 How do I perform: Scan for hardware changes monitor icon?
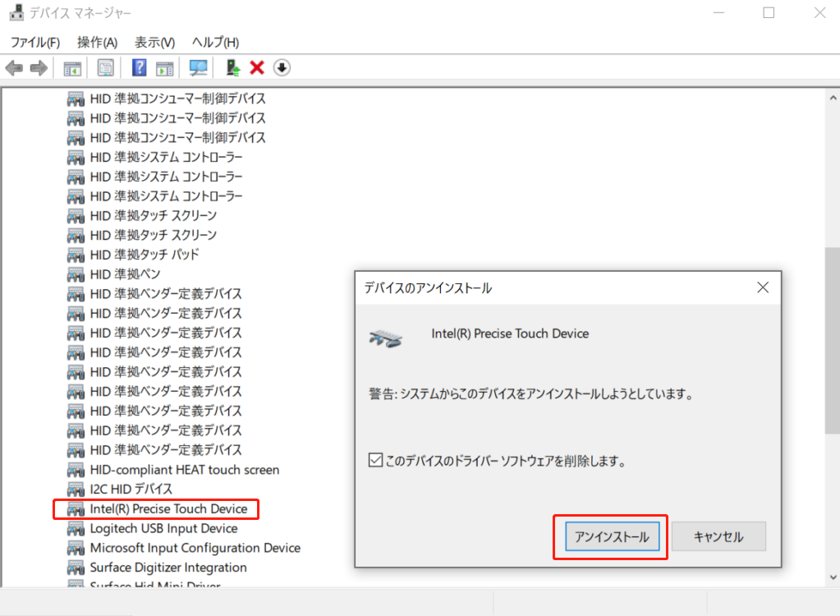[x=198, y=68]
